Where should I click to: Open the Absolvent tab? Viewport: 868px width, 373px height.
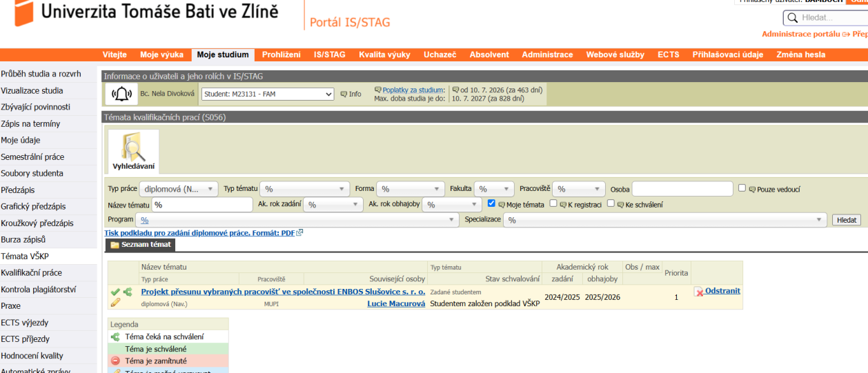click(489, 54)
